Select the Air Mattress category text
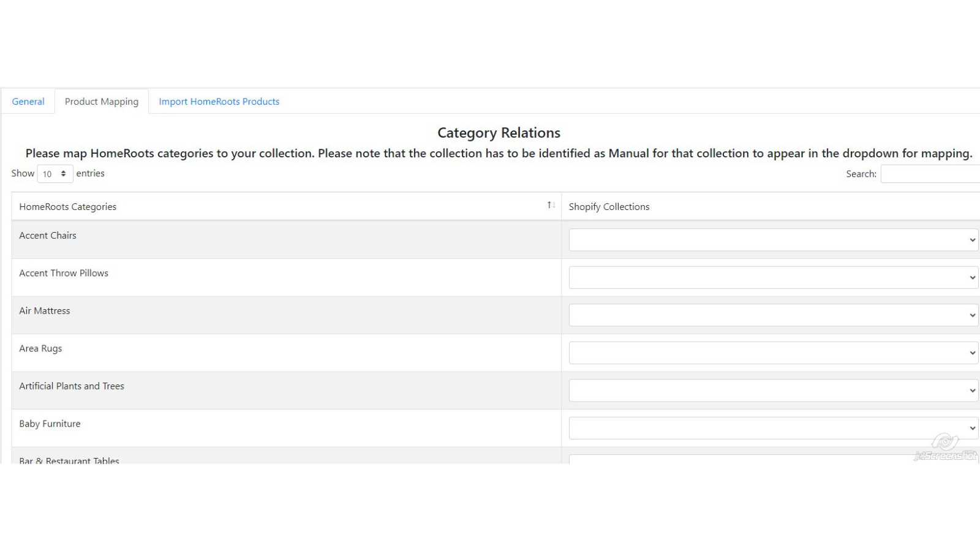 pos(45,311)
